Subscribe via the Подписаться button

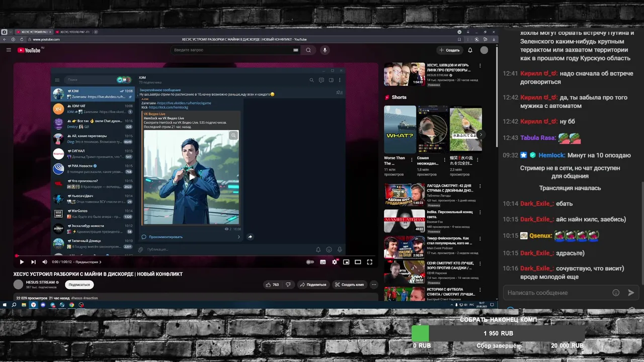tap(79, 285)
